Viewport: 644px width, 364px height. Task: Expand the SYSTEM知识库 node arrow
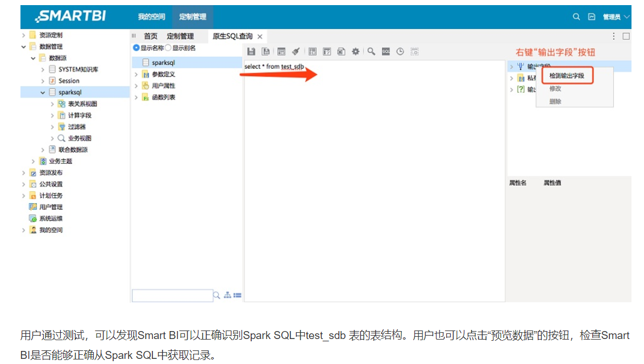pos(43,70)
